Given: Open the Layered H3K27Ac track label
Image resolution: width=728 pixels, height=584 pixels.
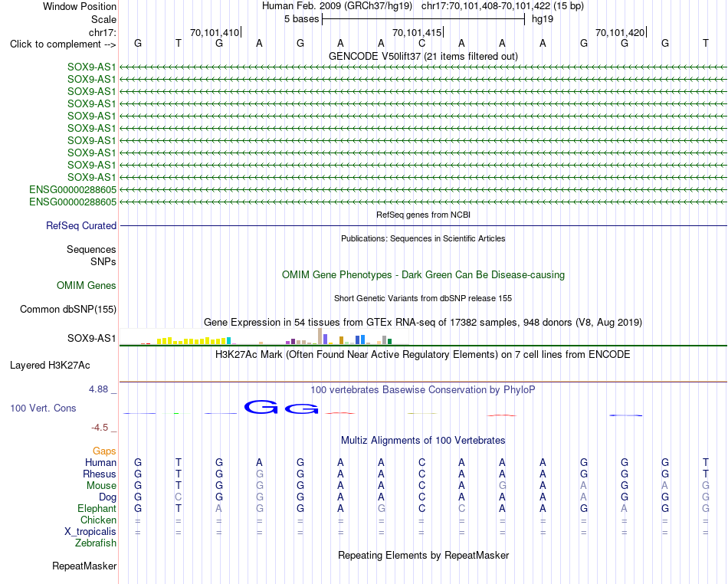Looking at the screenshot, I should coord(50,366).
